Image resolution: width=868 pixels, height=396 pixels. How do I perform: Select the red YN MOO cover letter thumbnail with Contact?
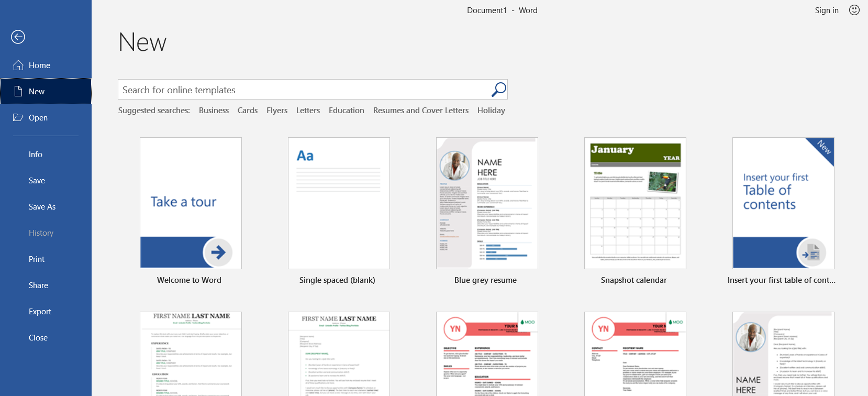coord(635,354)
